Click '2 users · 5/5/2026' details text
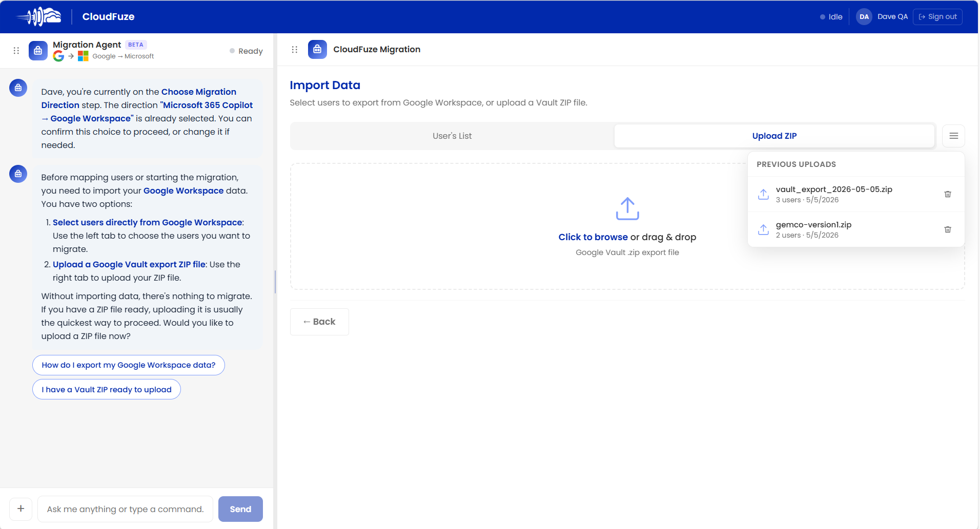 pyautogui.click(x=807, y=236)
